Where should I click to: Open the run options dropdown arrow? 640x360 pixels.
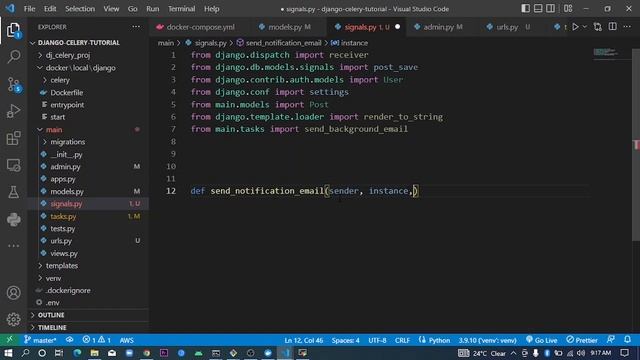[x=584, y=27]
